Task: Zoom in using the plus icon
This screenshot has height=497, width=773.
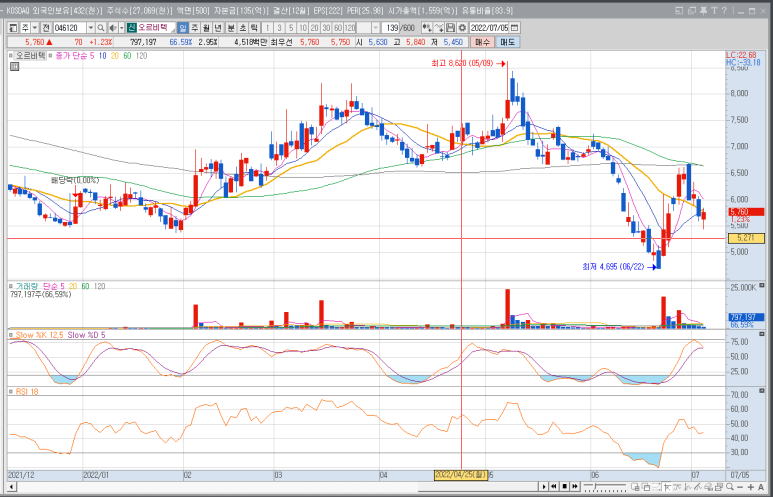Action: click(x=749, y=487)
